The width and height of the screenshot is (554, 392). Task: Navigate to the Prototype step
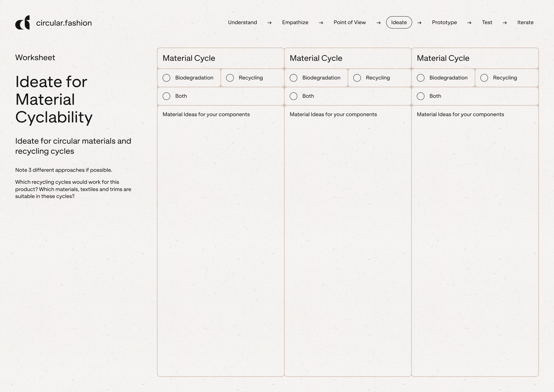tap(444, 23)
